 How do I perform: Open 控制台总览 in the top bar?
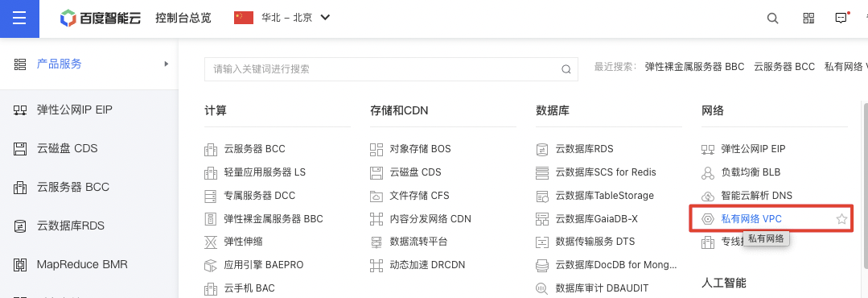tap(183, 18)
